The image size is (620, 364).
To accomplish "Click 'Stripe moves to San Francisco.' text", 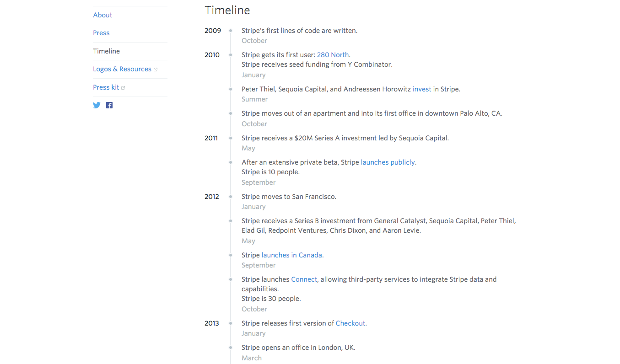I will (289, 197).
